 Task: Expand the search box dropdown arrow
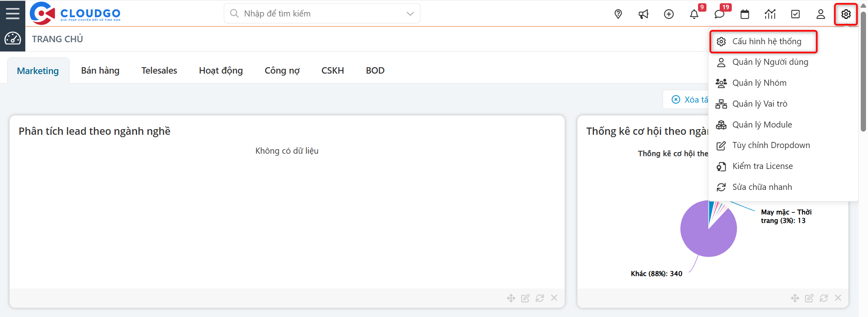coord(410,14)
